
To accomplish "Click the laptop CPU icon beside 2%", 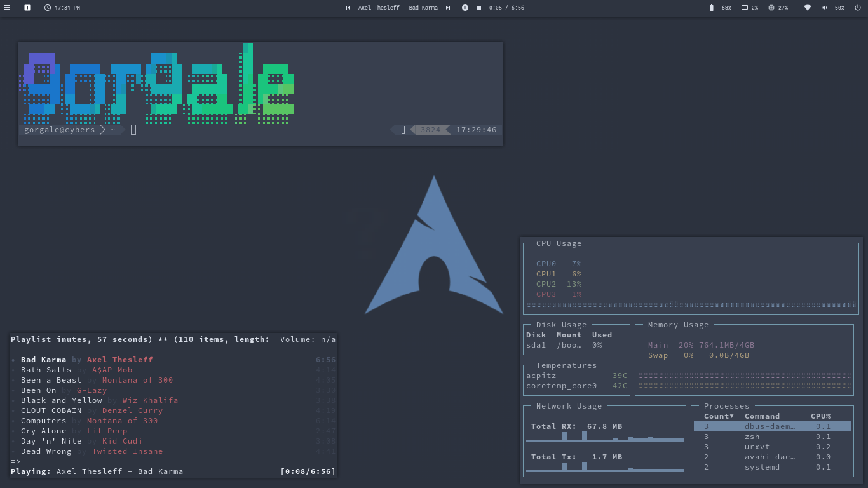I will click(x=744, y=8).
